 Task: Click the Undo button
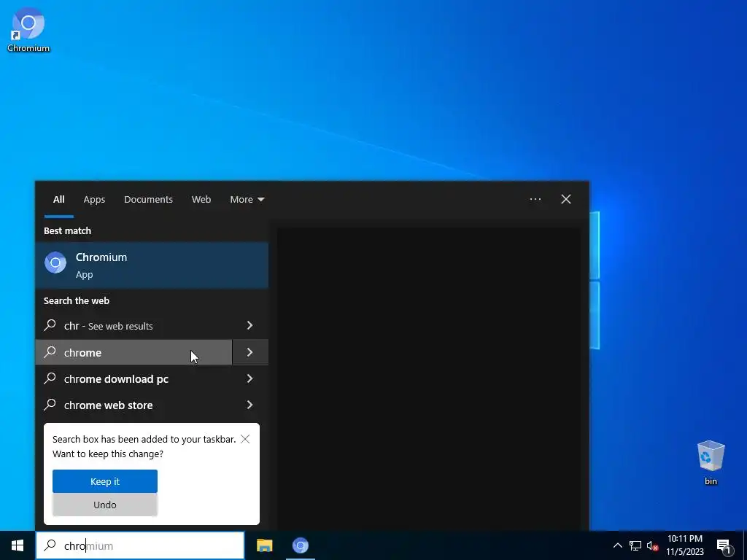105,505
